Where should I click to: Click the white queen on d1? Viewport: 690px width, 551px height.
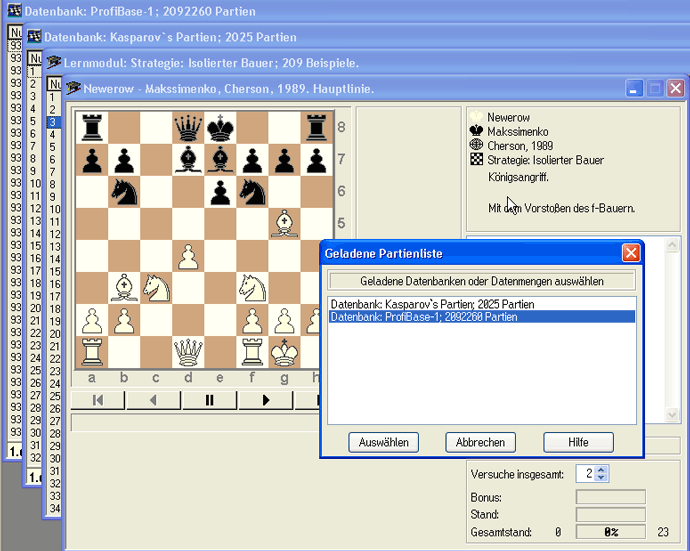[187, 351]
